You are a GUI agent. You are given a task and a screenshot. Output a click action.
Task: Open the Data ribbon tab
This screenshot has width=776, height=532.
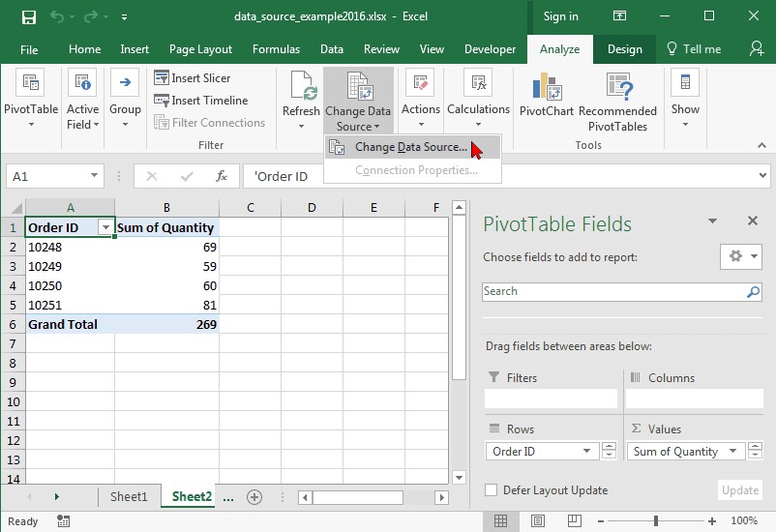tap(332, 49)
